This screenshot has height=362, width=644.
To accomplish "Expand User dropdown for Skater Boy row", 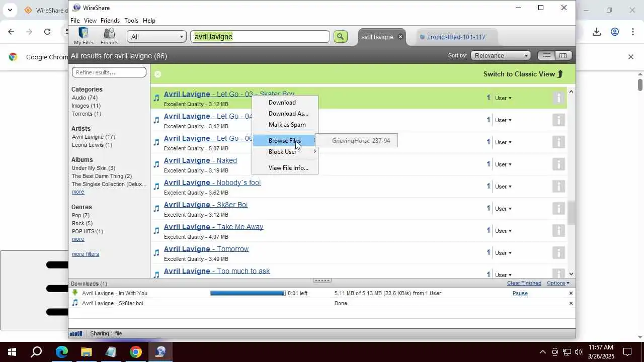I will tap(503, 98).
